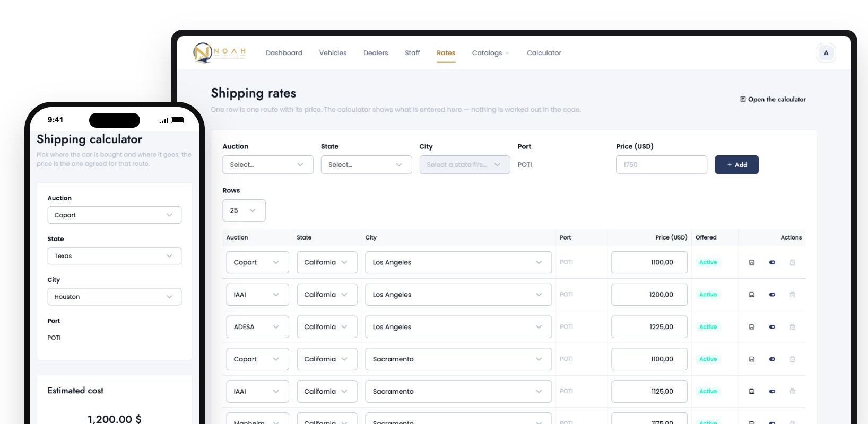Toggle offered status for ADESA Los Angeles row
Viewport: 868px width, 424px height.
[x=772, y=327]
